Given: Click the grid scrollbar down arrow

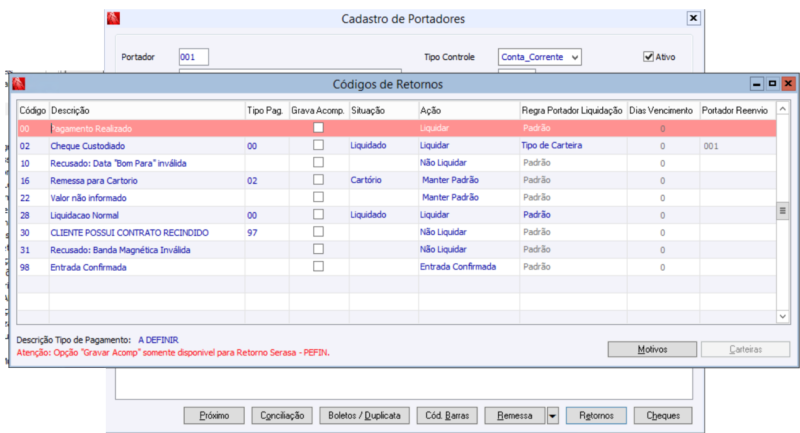Looking at the screenshot, I should [x=783, y=317].
